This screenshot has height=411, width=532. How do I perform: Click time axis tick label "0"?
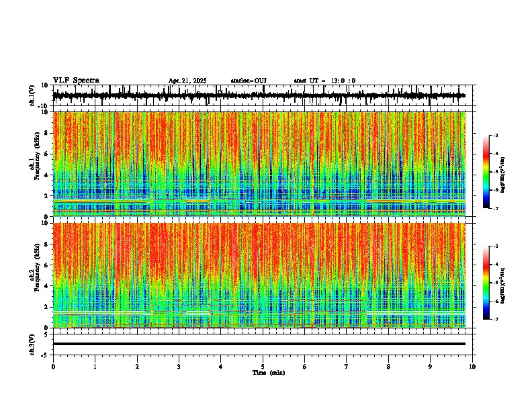53,367
